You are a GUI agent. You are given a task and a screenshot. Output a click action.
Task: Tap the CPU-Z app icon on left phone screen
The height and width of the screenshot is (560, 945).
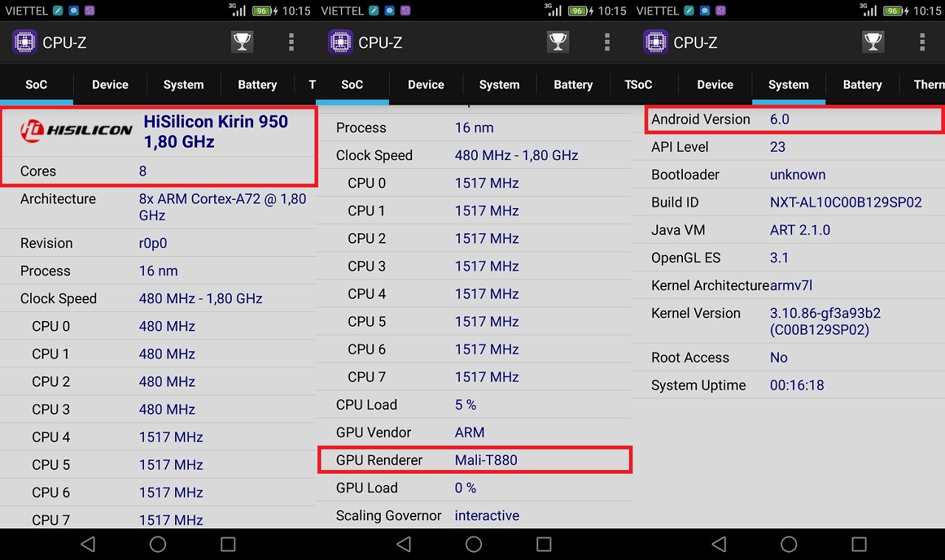point(24,42)
